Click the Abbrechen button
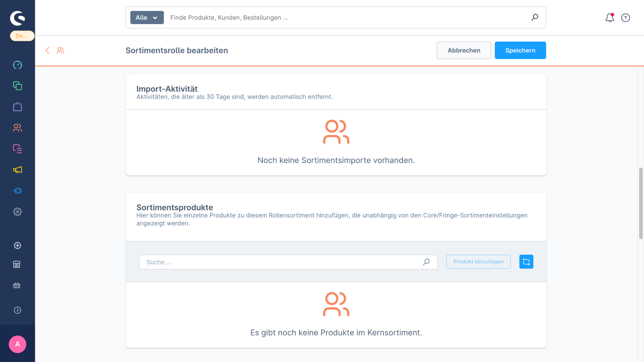 (x=464, y=50)
